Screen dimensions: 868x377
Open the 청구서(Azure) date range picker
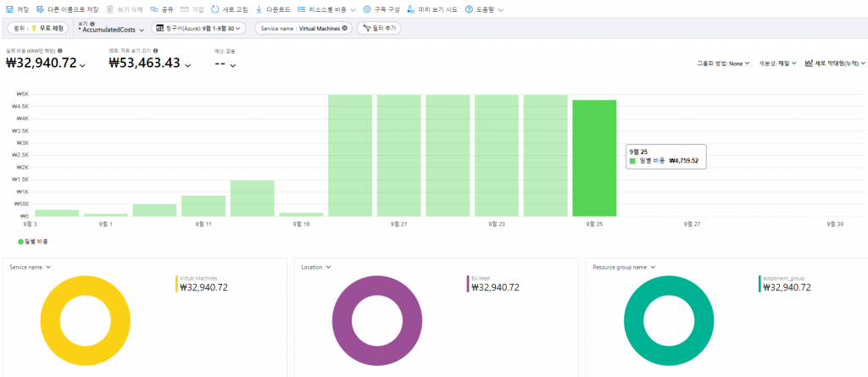tap(198, 28)
